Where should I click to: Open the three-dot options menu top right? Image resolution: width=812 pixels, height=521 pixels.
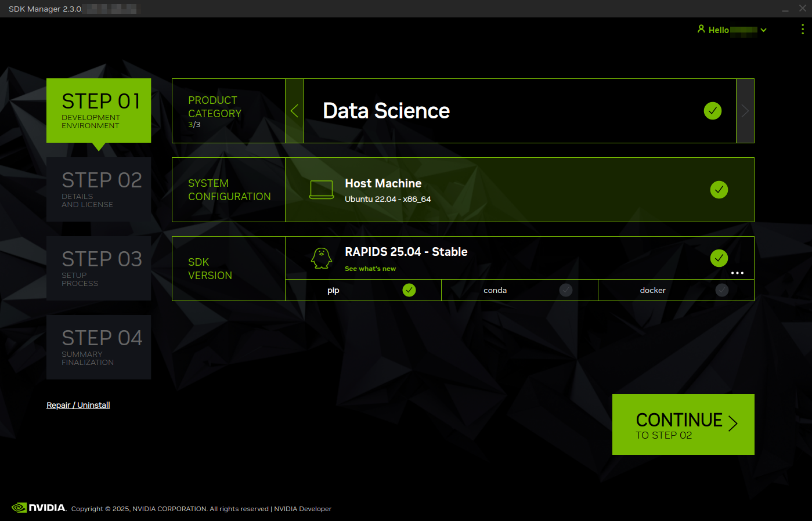pos(802,29)
